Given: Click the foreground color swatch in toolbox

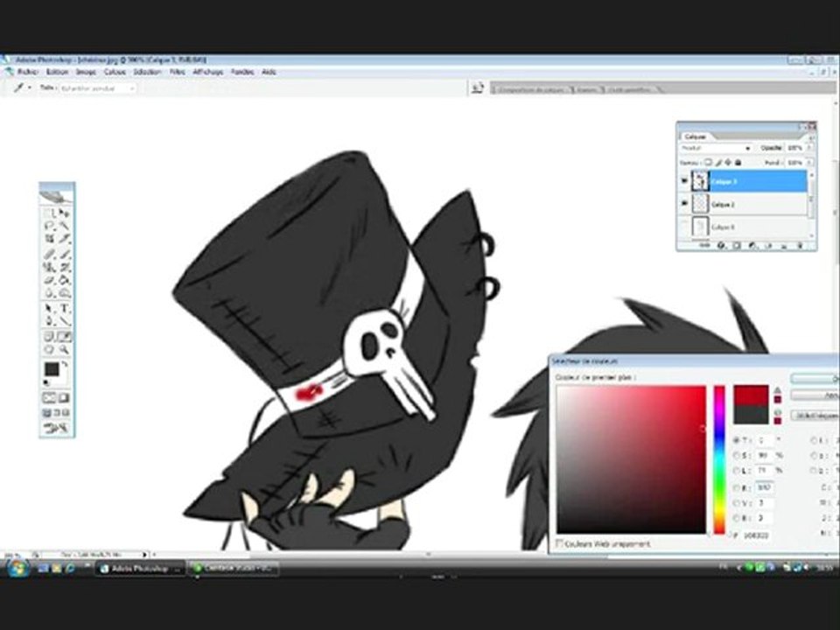Looking at the screenshot, I should point(51,368).
